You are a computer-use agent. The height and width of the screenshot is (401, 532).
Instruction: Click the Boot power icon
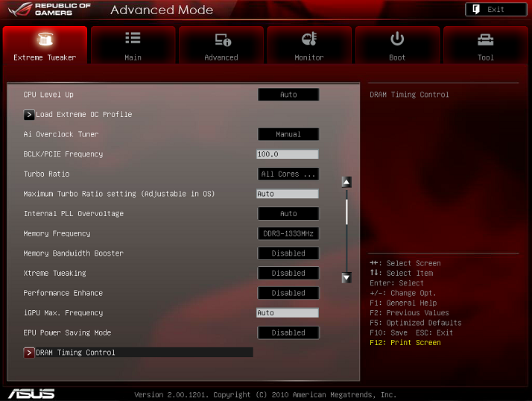click(397, 39)
